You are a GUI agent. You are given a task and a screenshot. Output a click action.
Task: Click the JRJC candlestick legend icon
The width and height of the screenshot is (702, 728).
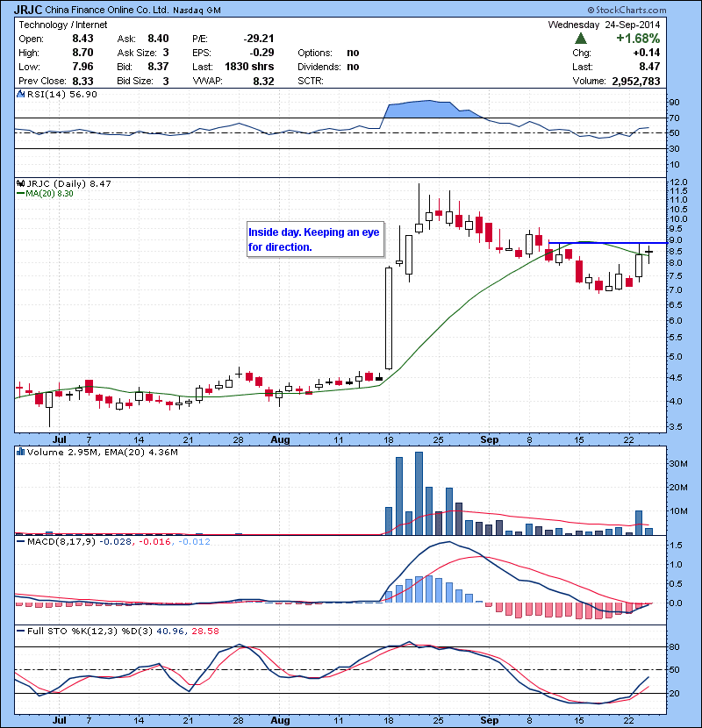pyautogui.click(x=20, y=183)
